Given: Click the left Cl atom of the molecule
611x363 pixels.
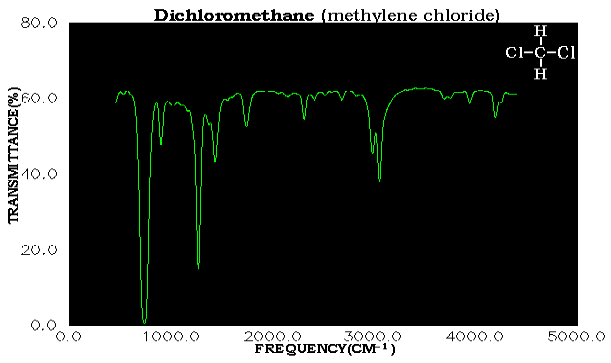Looking at the screenshot, I should pyautogui.click(x=514, y=52).
